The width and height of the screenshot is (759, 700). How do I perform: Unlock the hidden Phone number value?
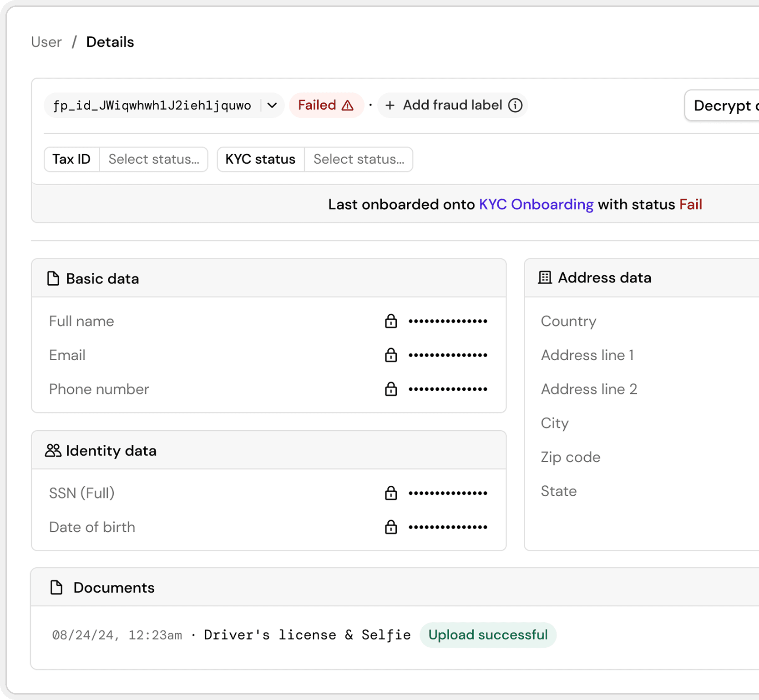(x=390, y=389)
